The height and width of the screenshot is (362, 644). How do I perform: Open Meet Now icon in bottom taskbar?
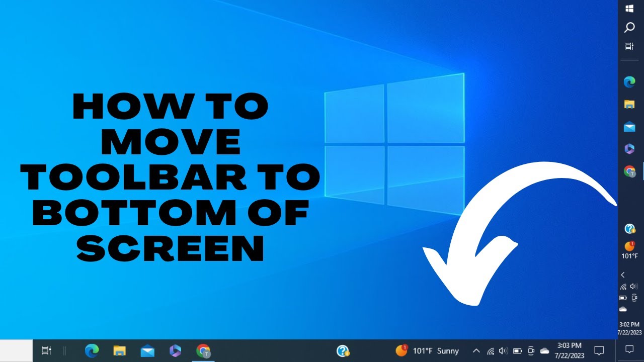click(x=531, y=351)
